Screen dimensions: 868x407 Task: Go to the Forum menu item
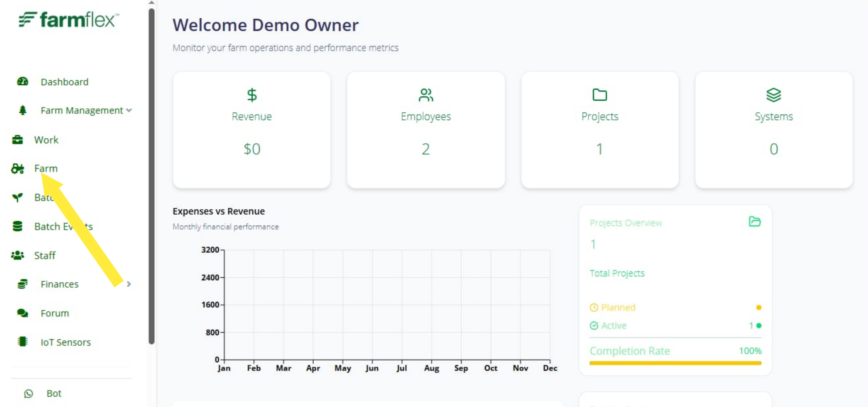coord(55,313)
